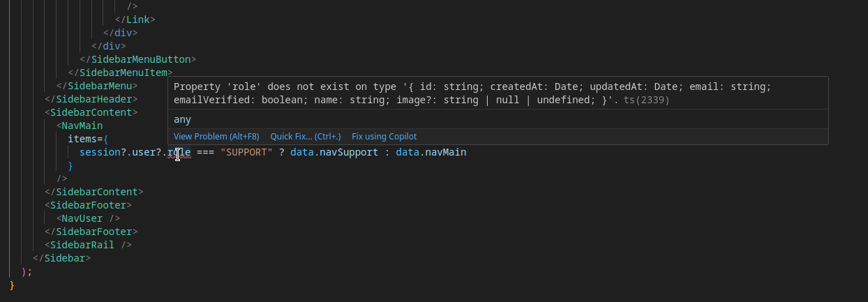868x302 pixels.
Task: Choose Fix using Copilot
Action: [x=384, y=137]
